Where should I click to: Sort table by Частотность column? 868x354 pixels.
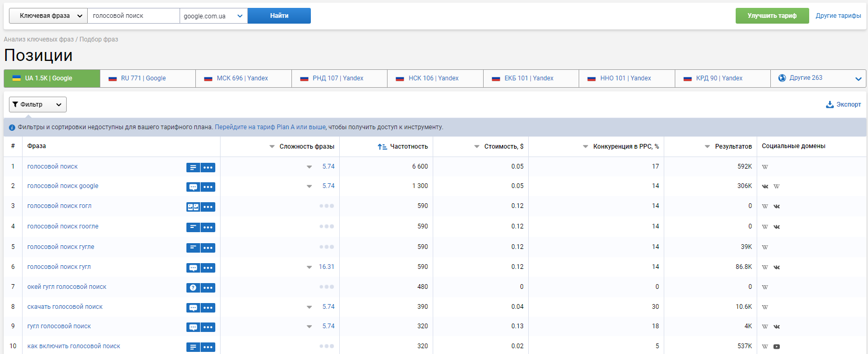click(x=403, y=147)
